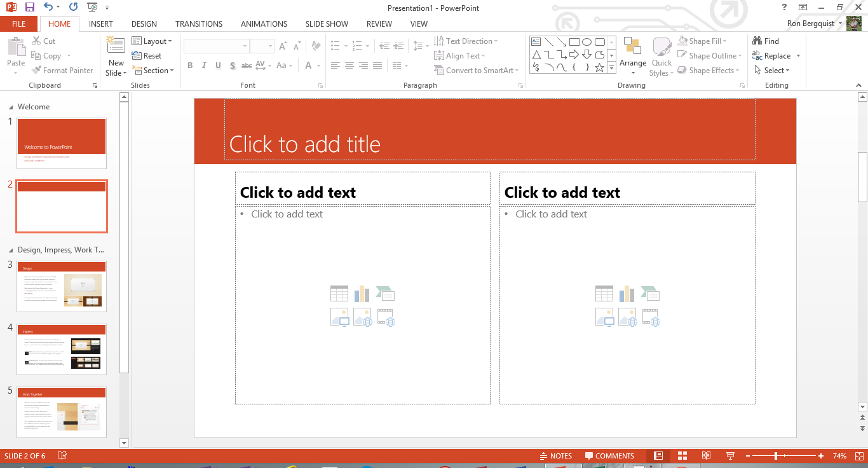Toggle the Notes pane in status bar
The image size is (868, 468).
tap(555, 456)
